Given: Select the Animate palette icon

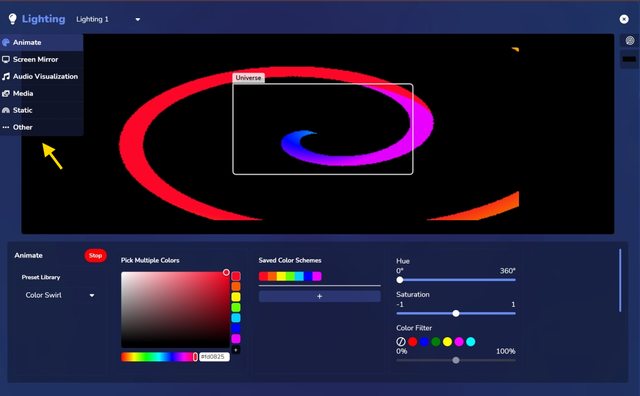Looking at the screenshot, I should [x=6, y=42].
